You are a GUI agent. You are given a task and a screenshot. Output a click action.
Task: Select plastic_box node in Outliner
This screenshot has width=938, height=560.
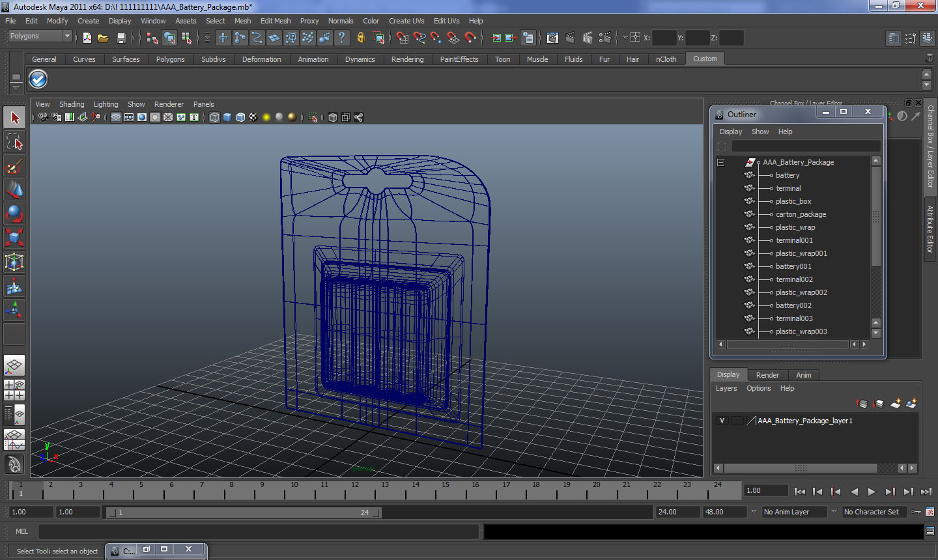(x=793, y=201)
